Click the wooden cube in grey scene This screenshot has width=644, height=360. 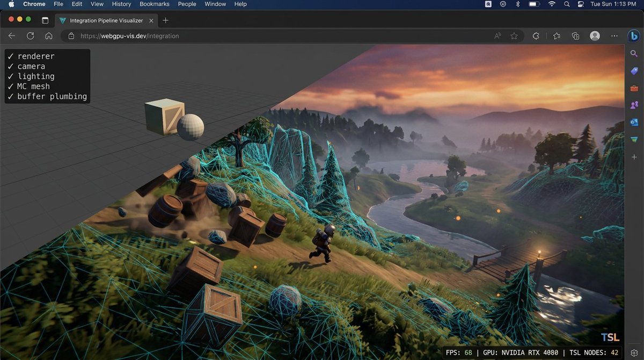163,116
